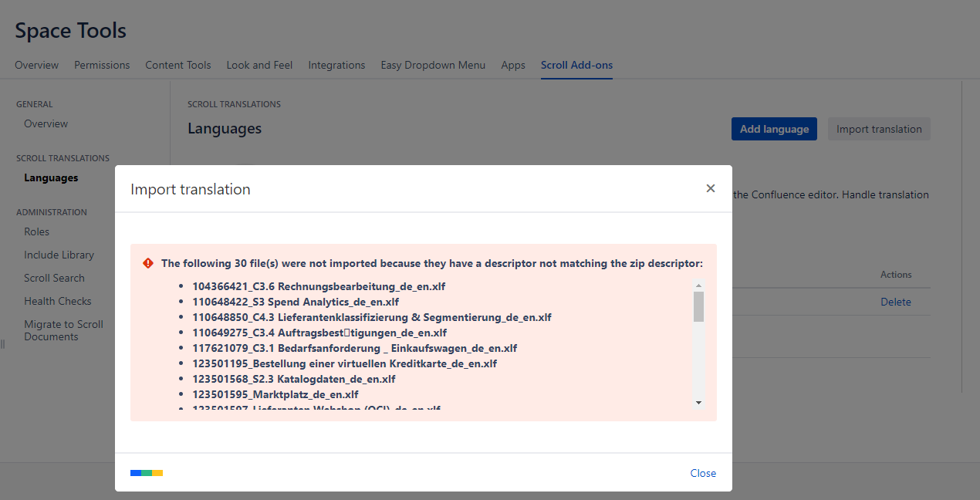Click the Close link in dialog footer
980x500 pixels.
coord(703,473)
